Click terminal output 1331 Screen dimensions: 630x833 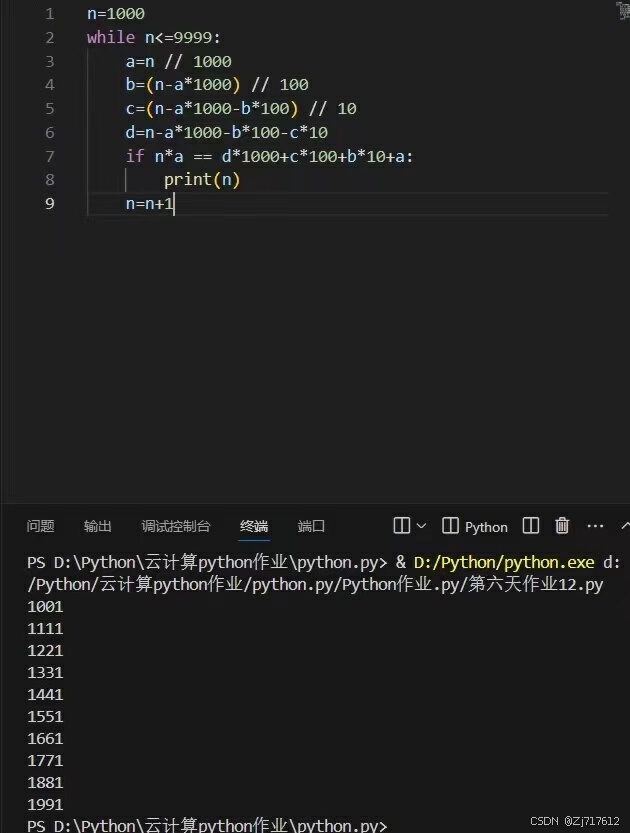point(45,673)
